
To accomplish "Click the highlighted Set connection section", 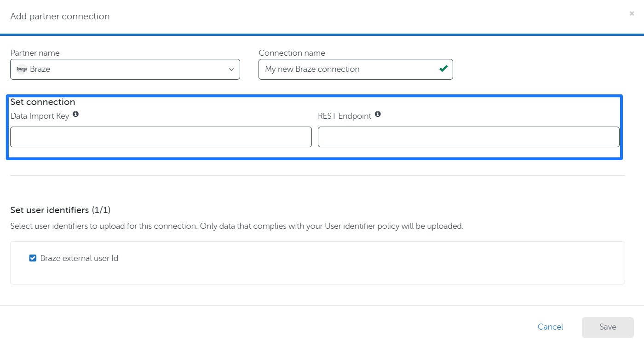I will [314, 128].
